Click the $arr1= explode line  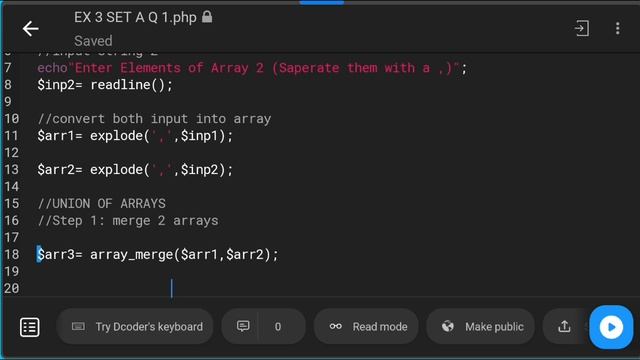(135, 136)
